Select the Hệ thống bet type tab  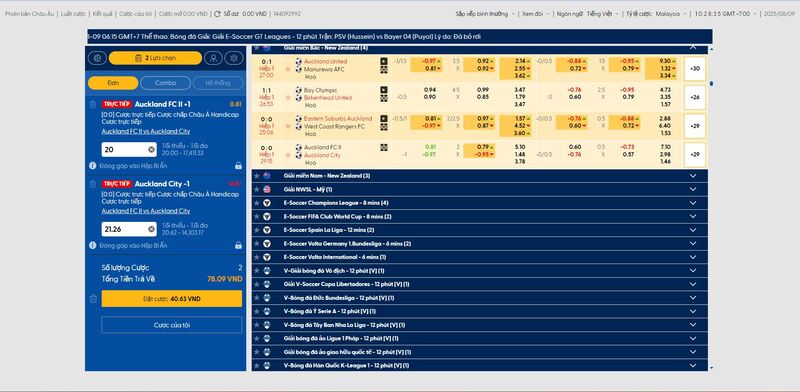pyautogui.click(x=218, y=83)
